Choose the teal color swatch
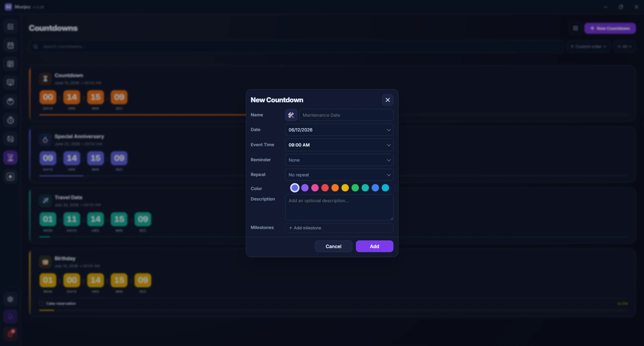The image size is (644, 346). pyautogui.click(x=365, y=188)
